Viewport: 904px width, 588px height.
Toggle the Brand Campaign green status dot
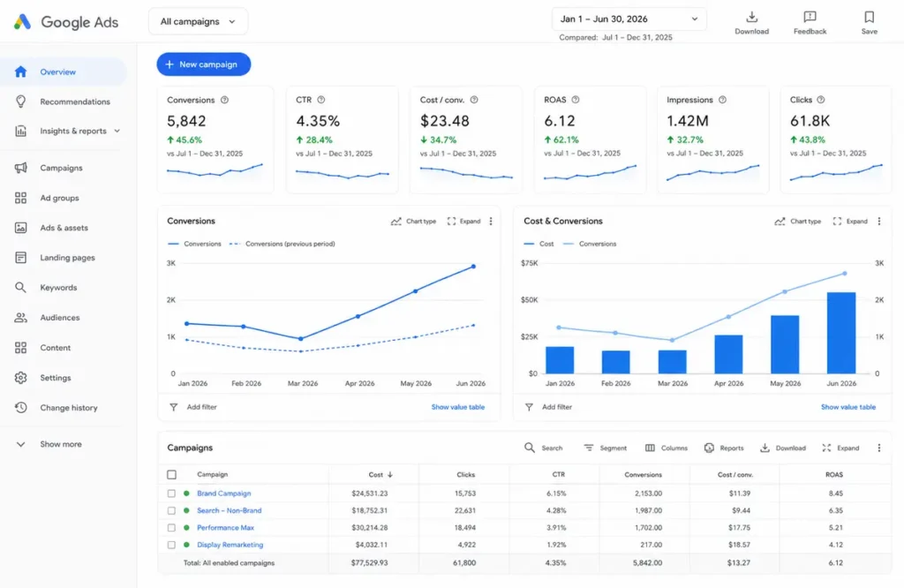coord(186,494)
